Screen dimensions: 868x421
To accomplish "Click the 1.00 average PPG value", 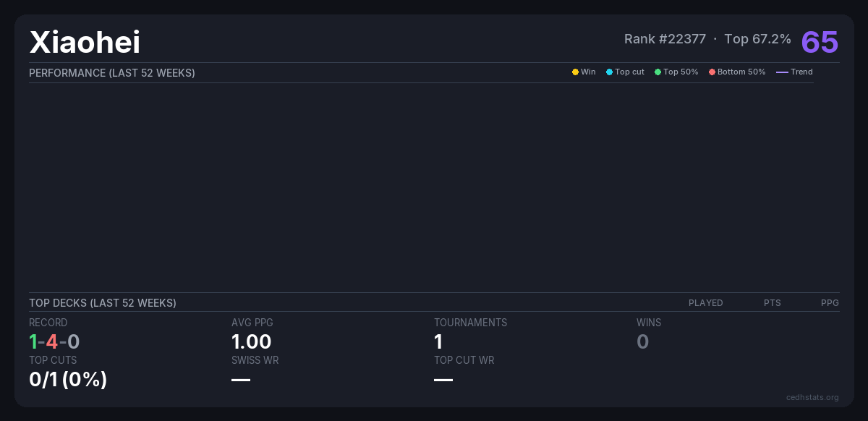I will point(251,341).
